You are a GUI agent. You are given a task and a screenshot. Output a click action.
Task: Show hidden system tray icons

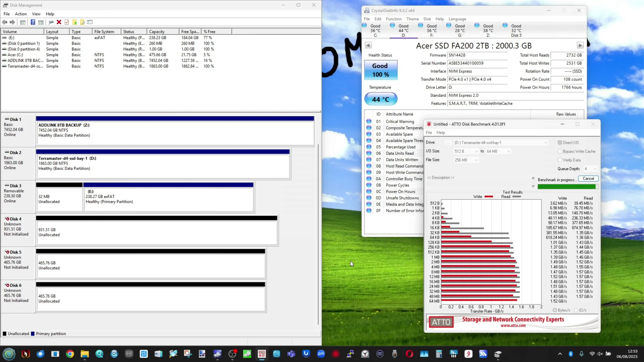click(x=560, y=354)
